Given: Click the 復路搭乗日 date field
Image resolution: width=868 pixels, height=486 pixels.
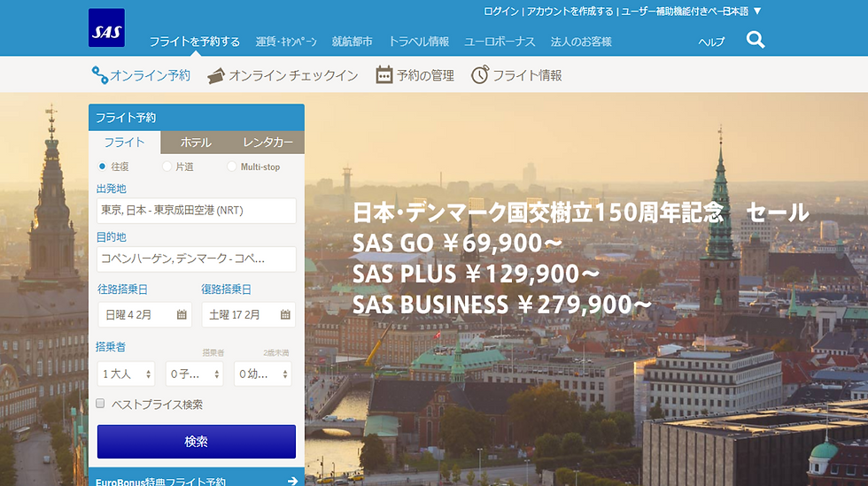Looking at the screenshot, I should [x=249, y=314].
